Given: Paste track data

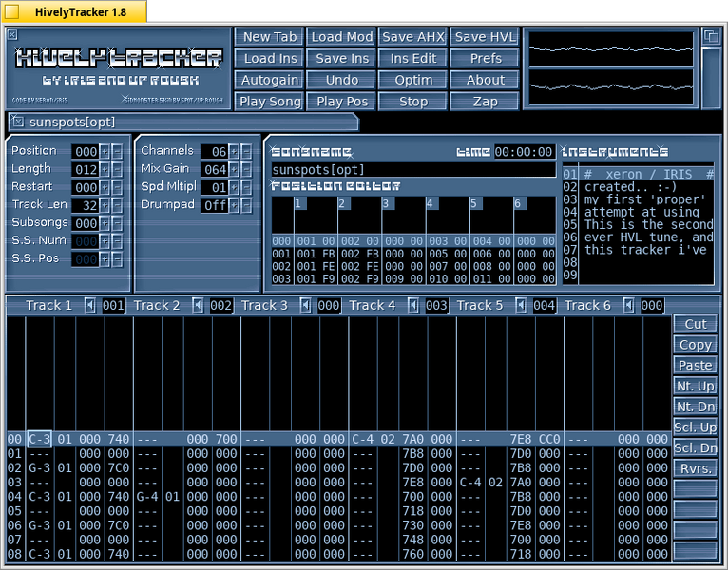Looking at the screenshot, I should [695, 366].
